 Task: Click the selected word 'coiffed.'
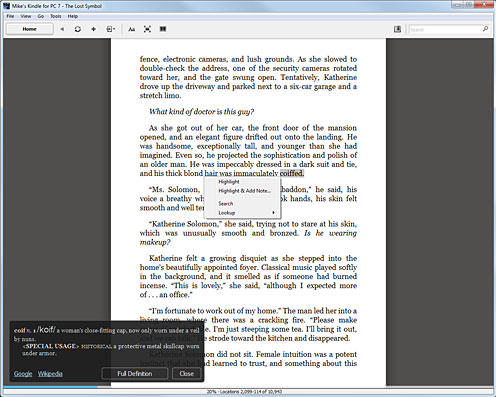292,173
